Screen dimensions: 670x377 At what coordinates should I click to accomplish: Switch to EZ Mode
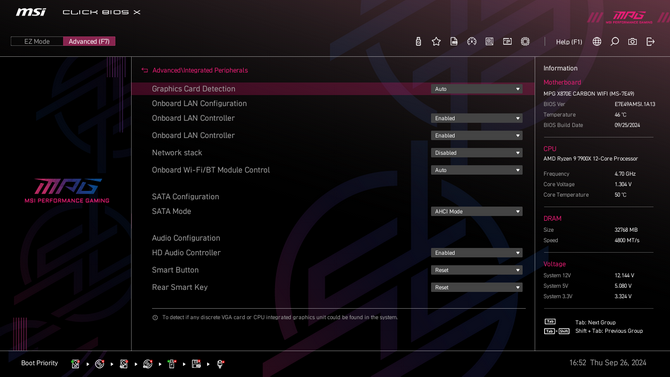click(37, 41)
